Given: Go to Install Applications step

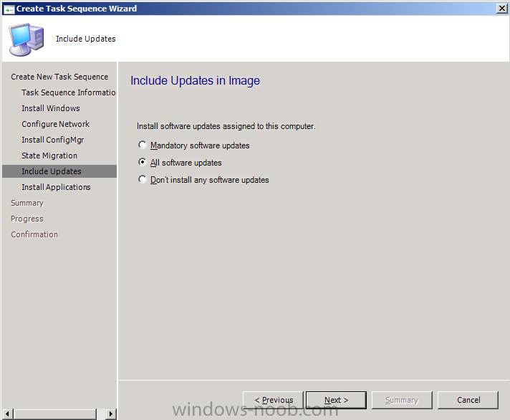Looking at the screenshot, I should click(x=56, y=187).
